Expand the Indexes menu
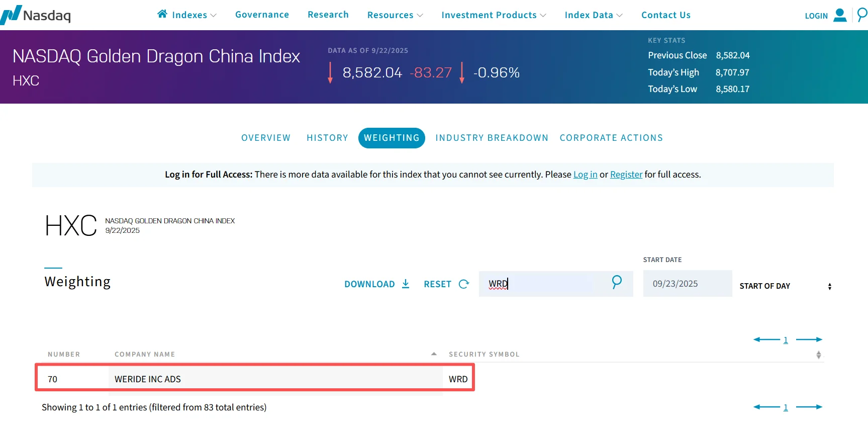 (194, 15)
